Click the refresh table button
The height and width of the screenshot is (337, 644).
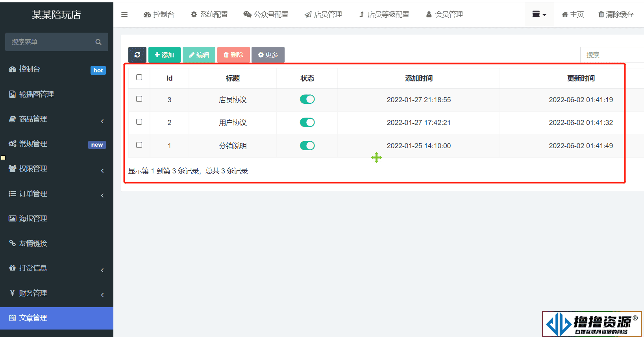[137, 55]
